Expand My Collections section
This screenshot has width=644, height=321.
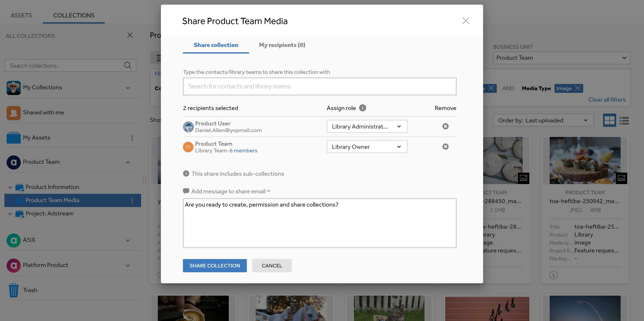point(128,88)
